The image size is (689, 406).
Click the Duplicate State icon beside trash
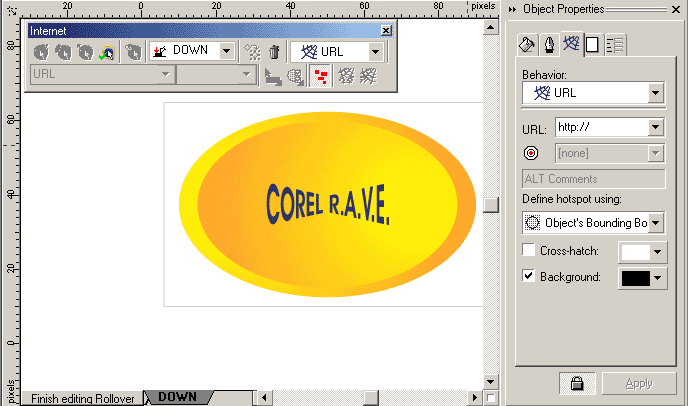253,51
